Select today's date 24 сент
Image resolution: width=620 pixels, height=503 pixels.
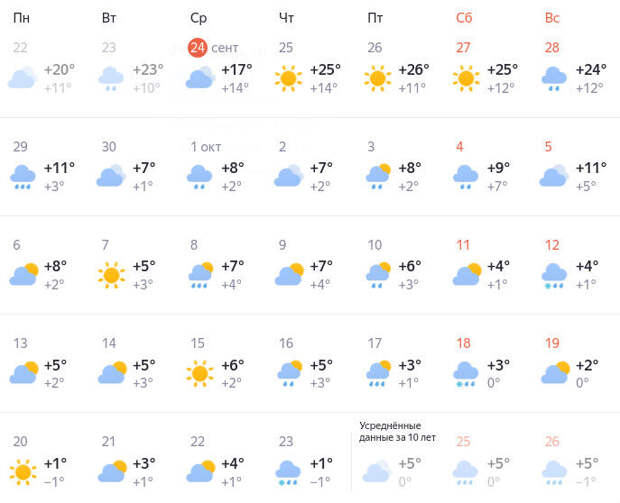tap(200, 47)
